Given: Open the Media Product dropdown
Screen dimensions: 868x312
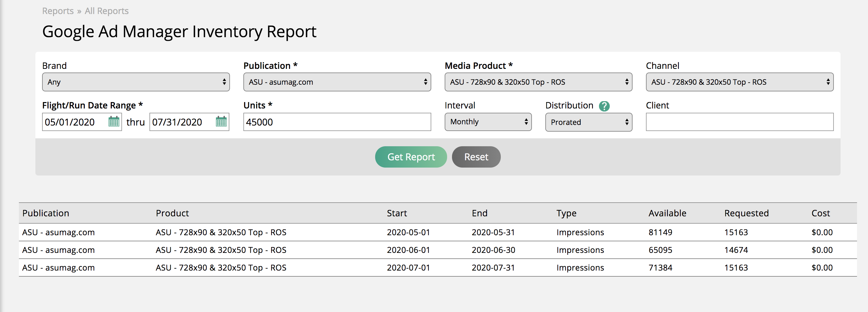Looking at the screenshot, I should coord(538,82).
